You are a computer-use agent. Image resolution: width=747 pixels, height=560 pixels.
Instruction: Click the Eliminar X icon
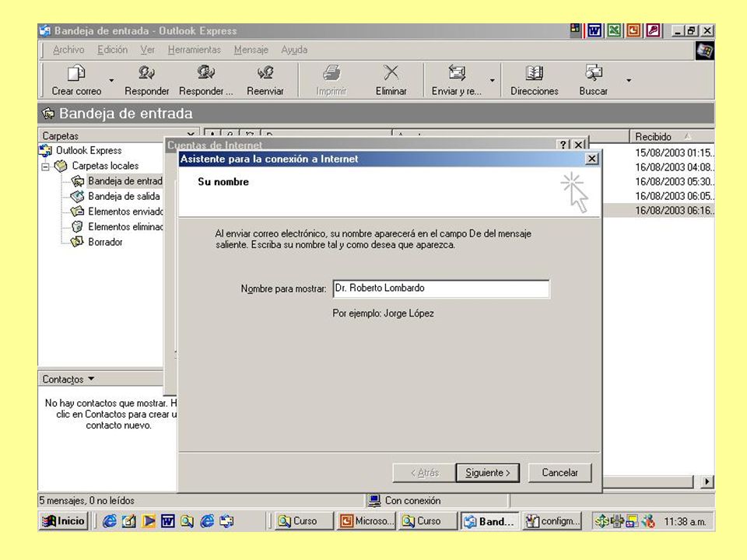click(x=391, y=72)
